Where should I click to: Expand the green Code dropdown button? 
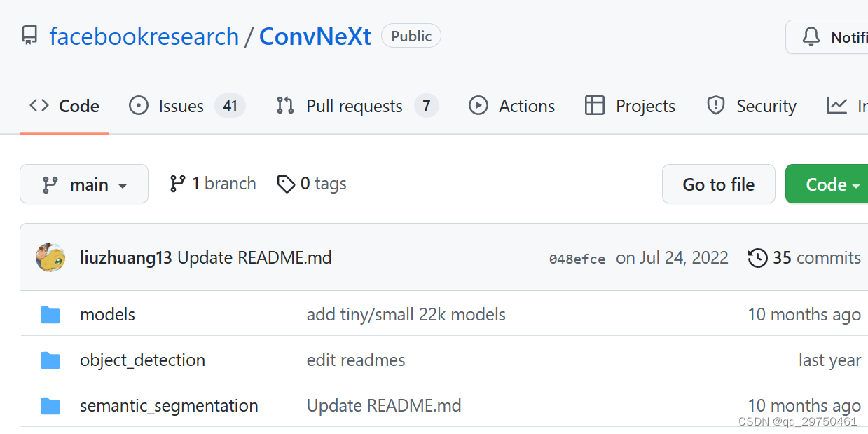coord(827,184)
